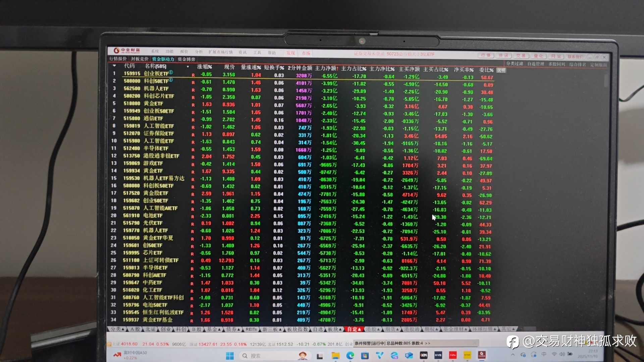Switch to the 封板竞价 tab
Screen dimensions: 644x362
click(140, 59)
